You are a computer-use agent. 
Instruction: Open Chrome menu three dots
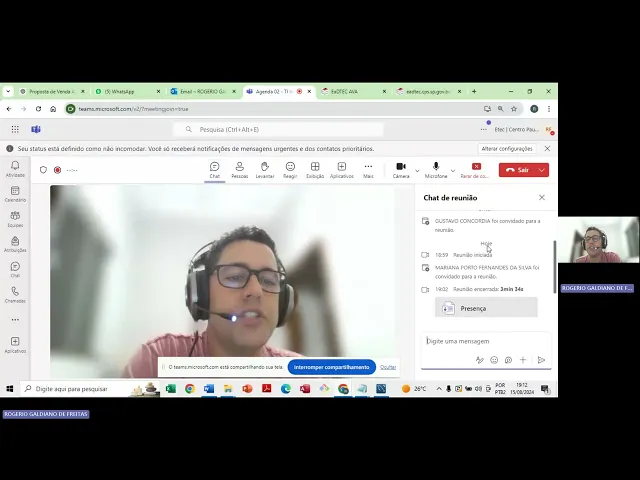(549, 109)
